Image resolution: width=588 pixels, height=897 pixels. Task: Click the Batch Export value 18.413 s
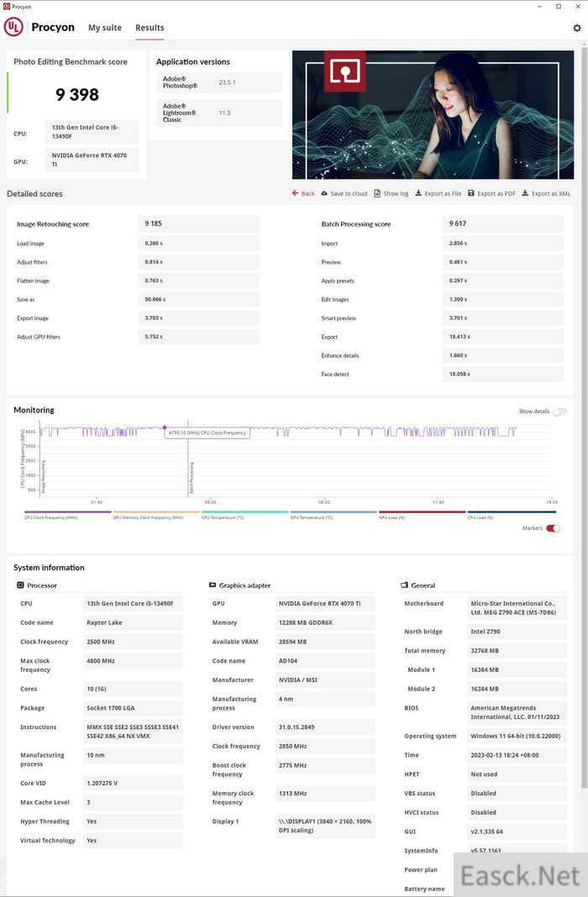coord(503,337)
